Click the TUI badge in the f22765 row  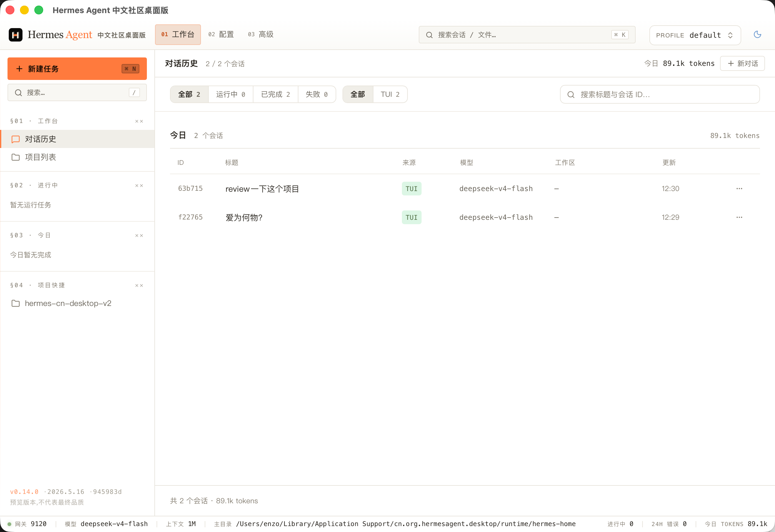click(411, 217)
